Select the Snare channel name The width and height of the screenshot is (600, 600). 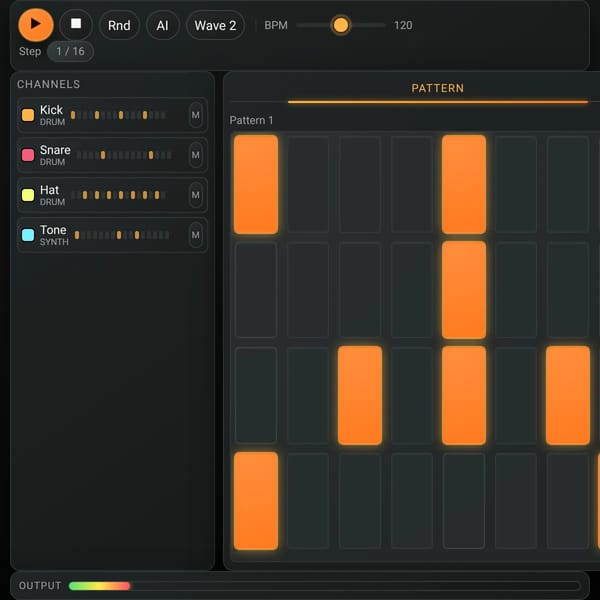click(55, 150)
